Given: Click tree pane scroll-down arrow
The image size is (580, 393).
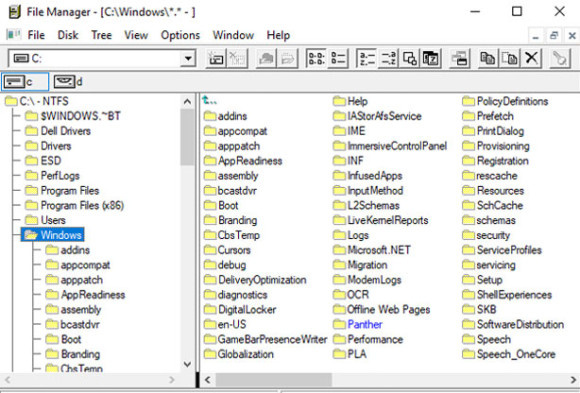Looking at the screenshot, I should [x=188, y=365].
